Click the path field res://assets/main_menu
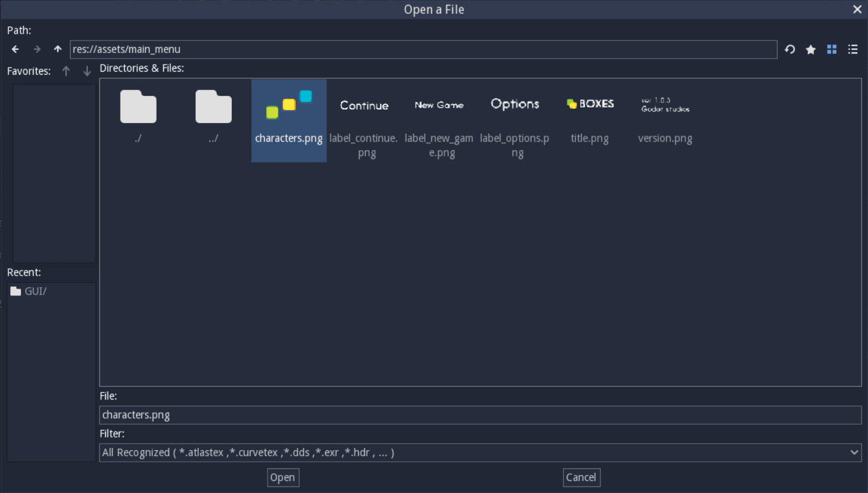Viewport: 868px width, 493px height. [x=423, y=49]
